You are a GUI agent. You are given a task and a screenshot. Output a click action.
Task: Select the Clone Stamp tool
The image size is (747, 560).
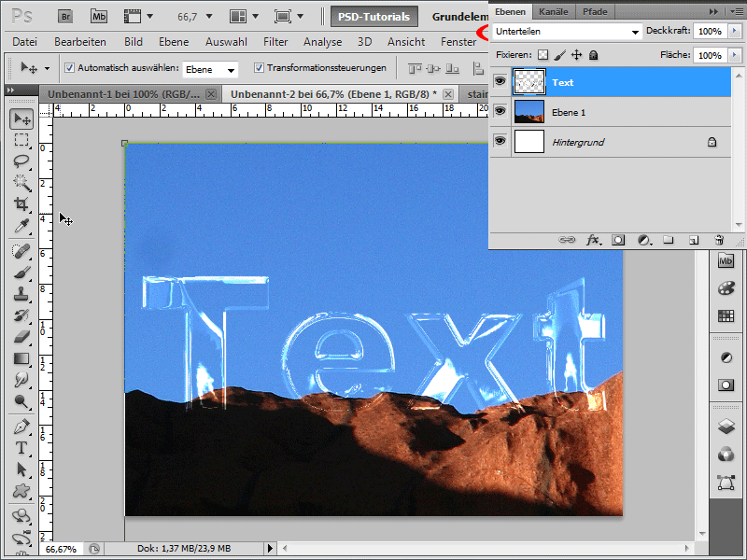tap(21, 294)
